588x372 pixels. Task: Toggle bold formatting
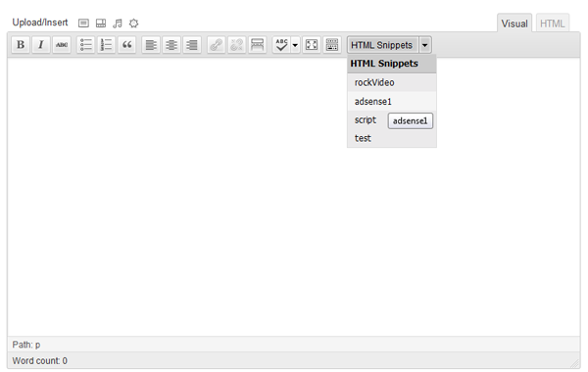pyautogui.click(x=21, y=45)
